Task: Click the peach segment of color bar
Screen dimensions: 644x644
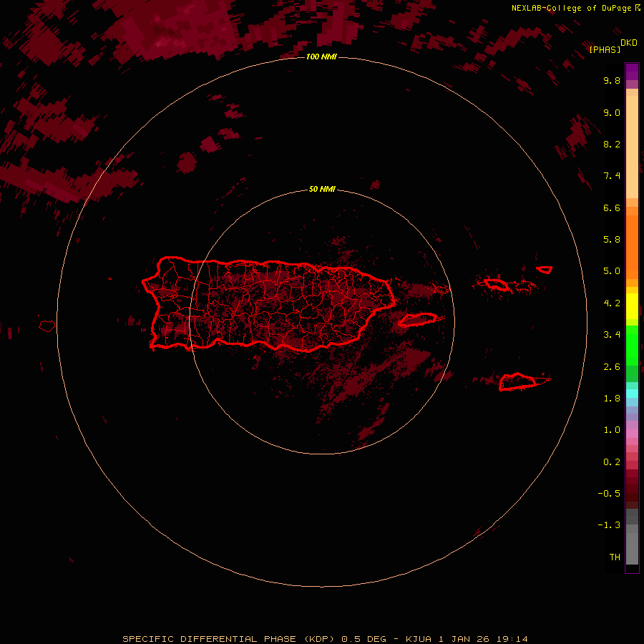Action: (x=632, y=147)
